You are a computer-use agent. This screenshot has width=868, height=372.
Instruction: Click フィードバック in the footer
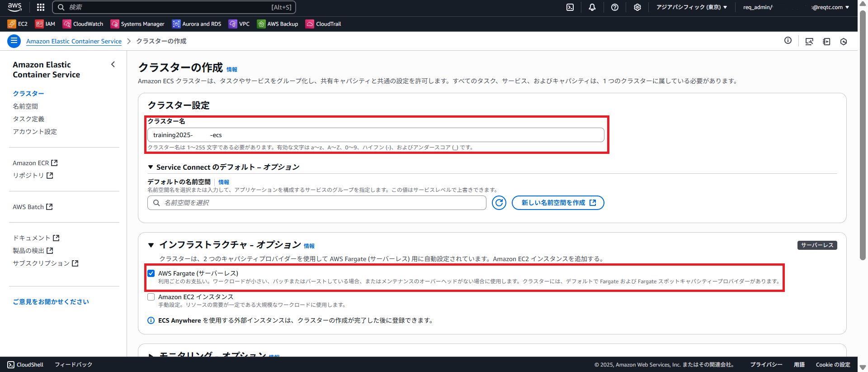[x=73, y=365]
